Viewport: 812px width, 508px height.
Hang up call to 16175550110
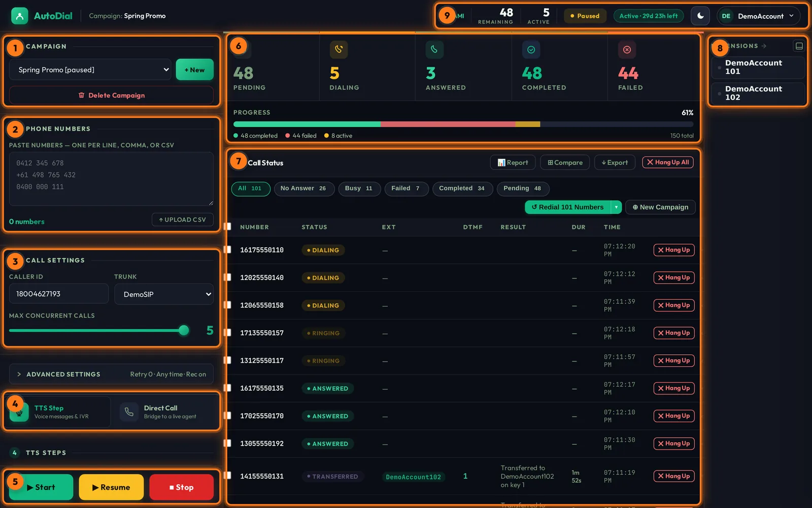[674, 250]
